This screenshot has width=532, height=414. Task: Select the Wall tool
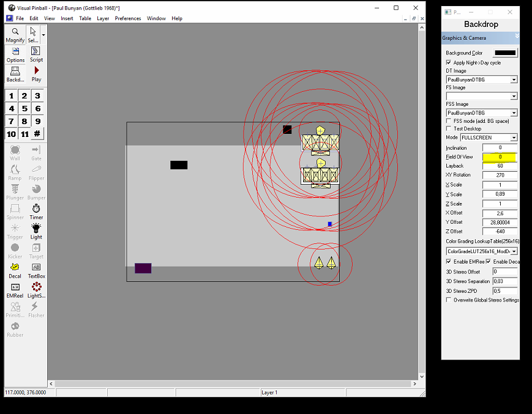(x=15, y=153)
